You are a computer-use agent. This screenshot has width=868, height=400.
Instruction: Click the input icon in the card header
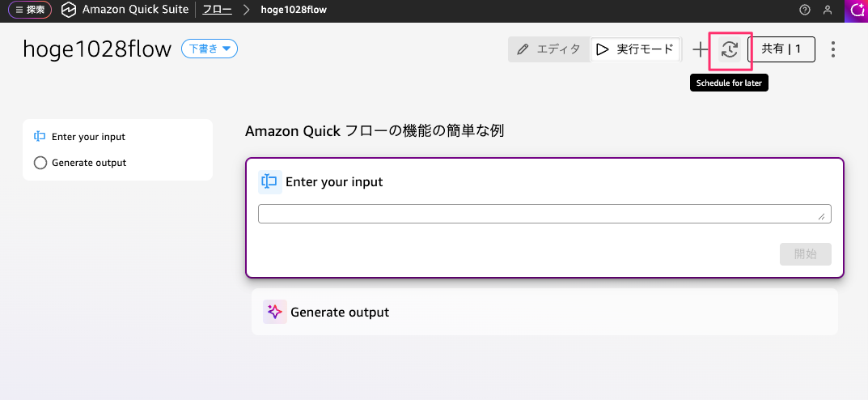point(269,181)
